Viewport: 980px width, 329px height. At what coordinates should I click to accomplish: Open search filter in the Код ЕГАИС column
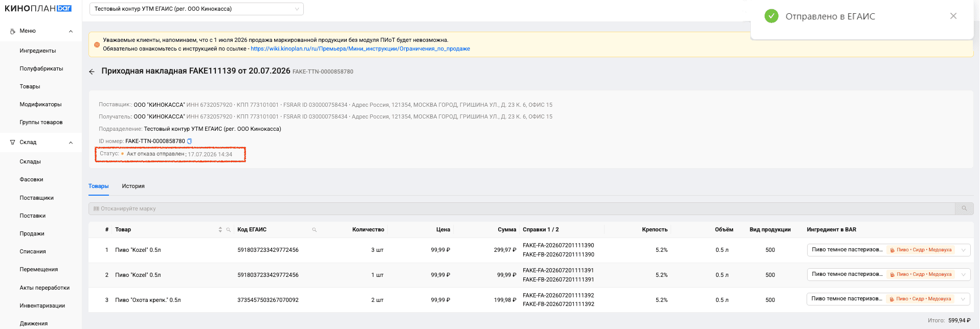click(x=315, y=230)
